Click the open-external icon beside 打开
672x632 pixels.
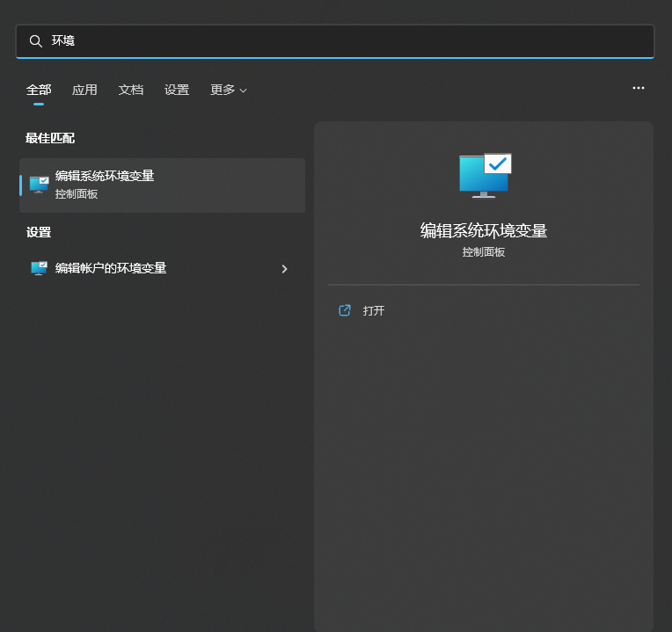pos(345,310)
